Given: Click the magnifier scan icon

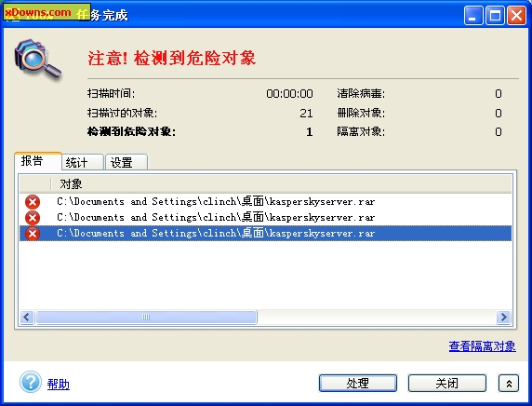Looking at the screenshot, I should [37, 60].
